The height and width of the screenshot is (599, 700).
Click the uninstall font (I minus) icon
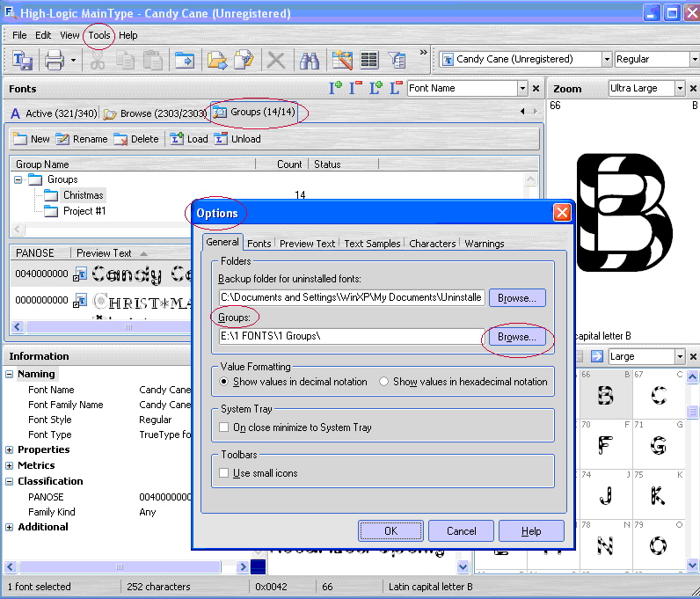click(x=355, y=88)
